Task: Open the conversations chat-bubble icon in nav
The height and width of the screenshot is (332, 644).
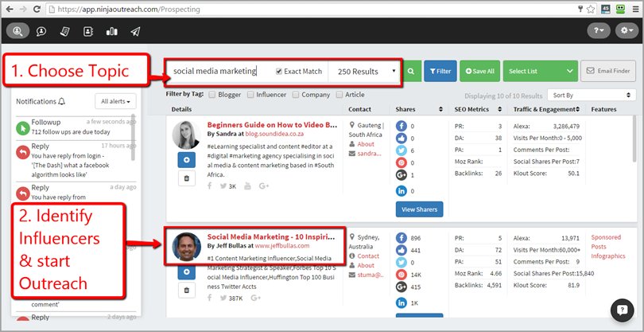Action: point(41,31)
